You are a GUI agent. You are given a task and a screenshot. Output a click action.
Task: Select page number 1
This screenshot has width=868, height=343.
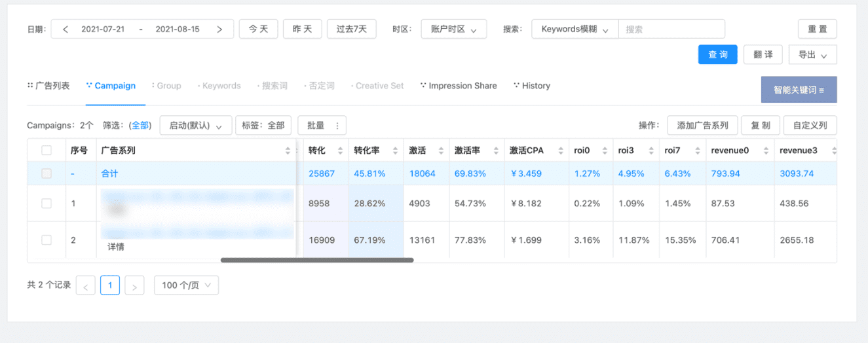click(x=110, y=285)
